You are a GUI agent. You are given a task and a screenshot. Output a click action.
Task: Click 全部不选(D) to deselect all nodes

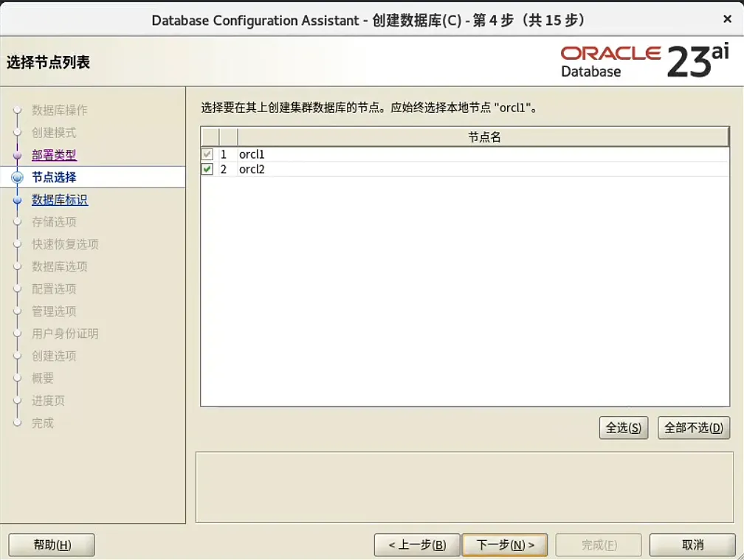[x=693, y=428]
